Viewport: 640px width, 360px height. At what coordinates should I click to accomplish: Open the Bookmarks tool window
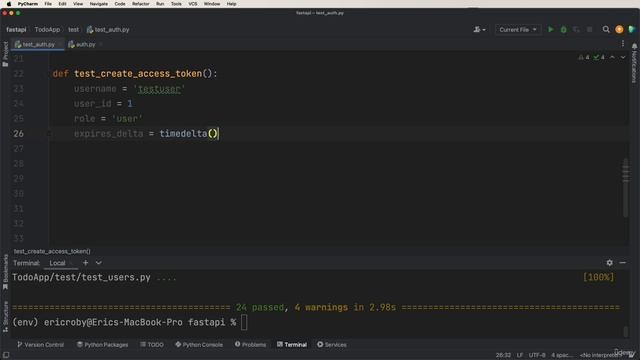coord(5,272)
